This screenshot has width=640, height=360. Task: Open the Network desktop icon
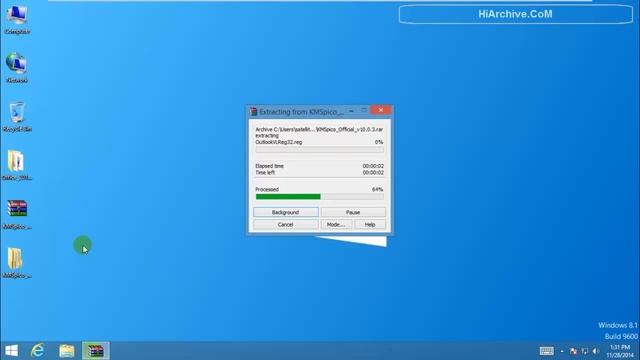17,67
